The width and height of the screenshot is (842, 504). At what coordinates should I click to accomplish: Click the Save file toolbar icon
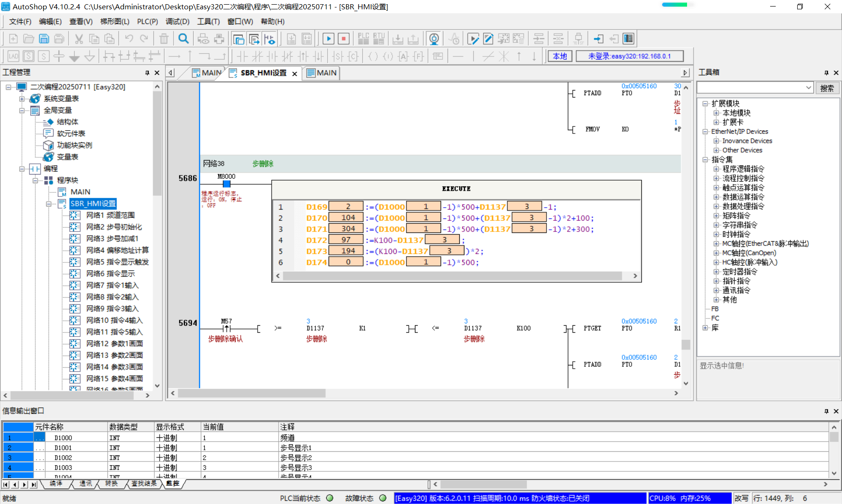[44, 39]
